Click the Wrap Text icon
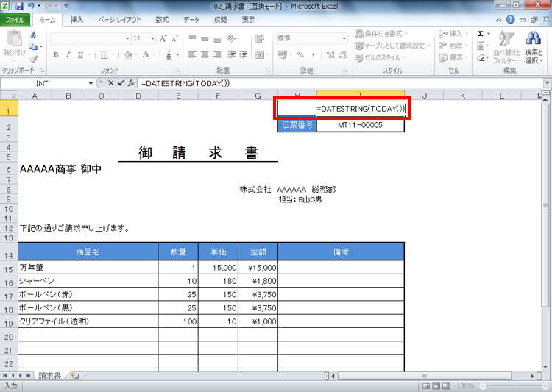 coord(260,38)
